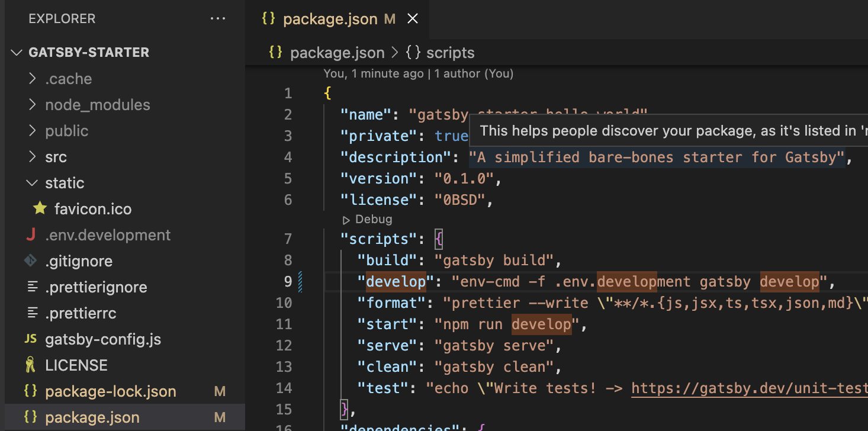Click the M status badge on package-lock.json

click(220, 391)
